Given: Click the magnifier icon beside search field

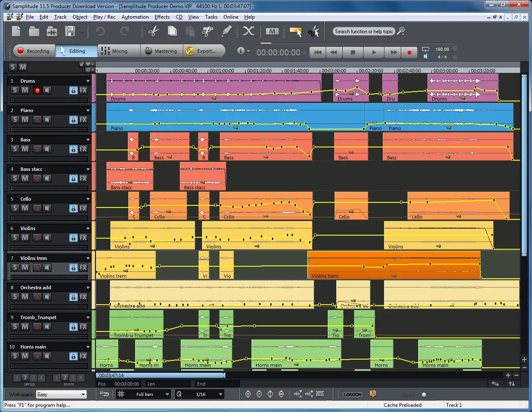Looking at the screenshot, I should click(x=401, y=31).
